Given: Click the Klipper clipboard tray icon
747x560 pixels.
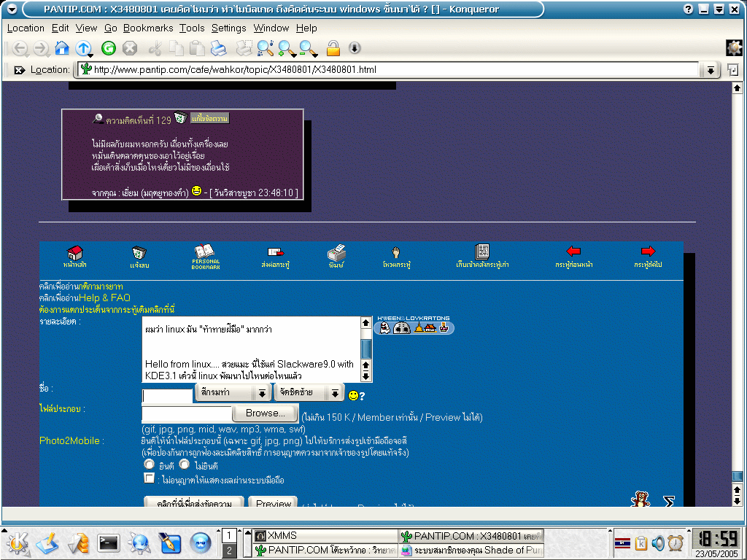Looking at the screenshot, I should (641, 542).
